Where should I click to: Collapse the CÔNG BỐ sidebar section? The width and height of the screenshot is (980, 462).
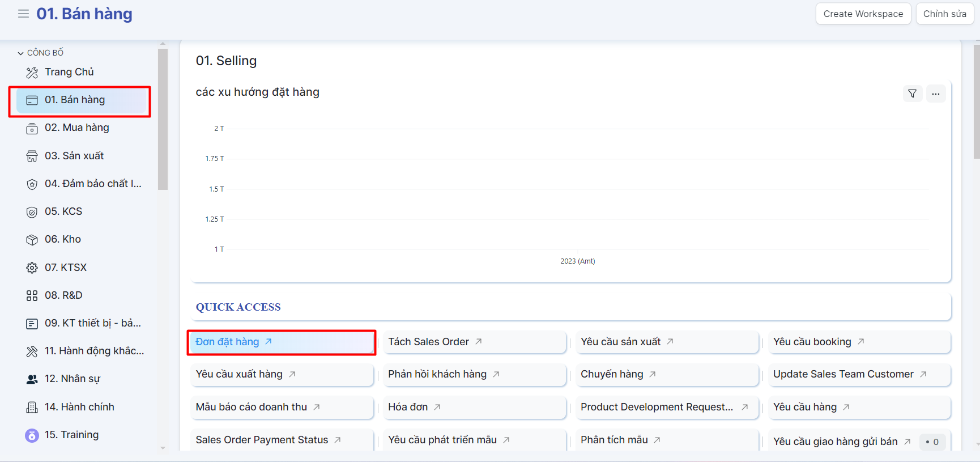[21, 53]
